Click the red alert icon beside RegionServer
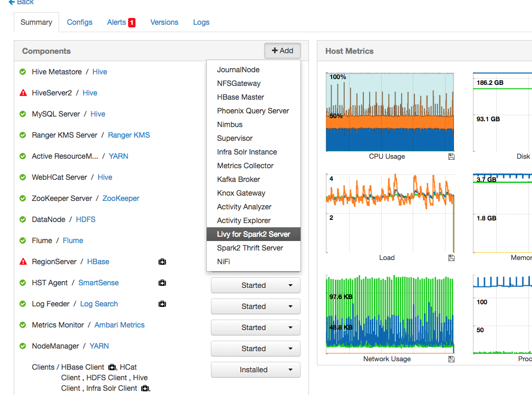 [x=22, y=262]
